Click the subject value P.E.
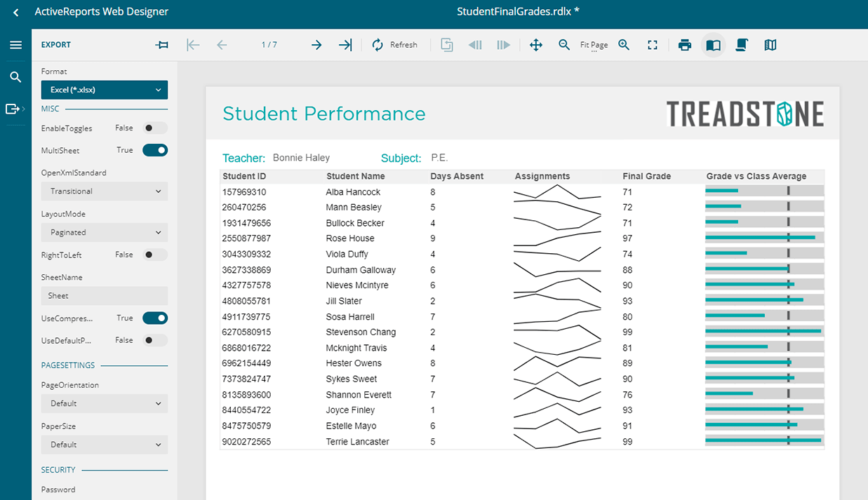 tap(439, 158)
